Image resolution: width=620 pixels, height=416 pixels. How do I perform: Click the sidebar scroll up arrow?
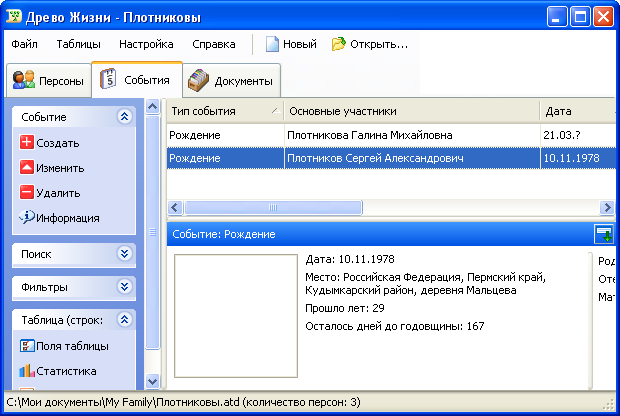pos(152,107)
